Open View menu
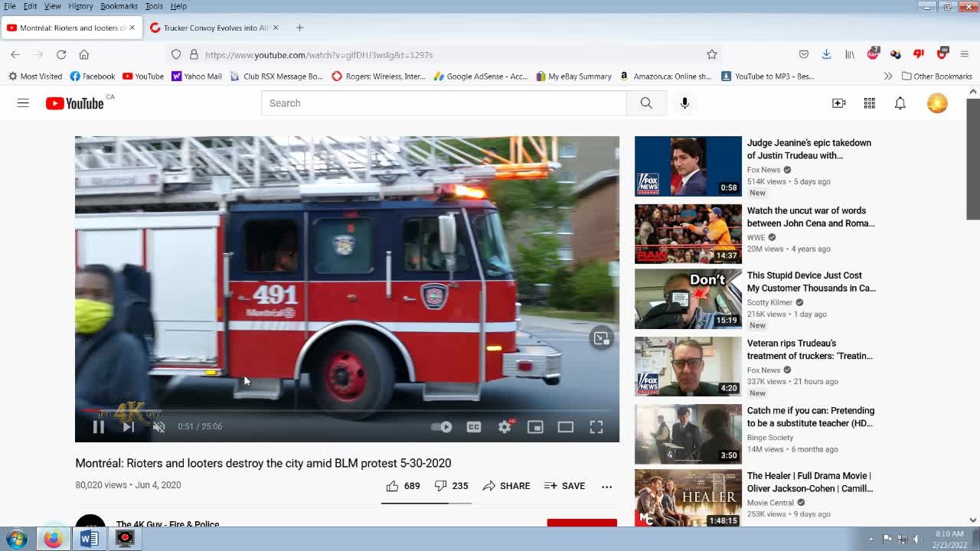 tap(52, 6)
